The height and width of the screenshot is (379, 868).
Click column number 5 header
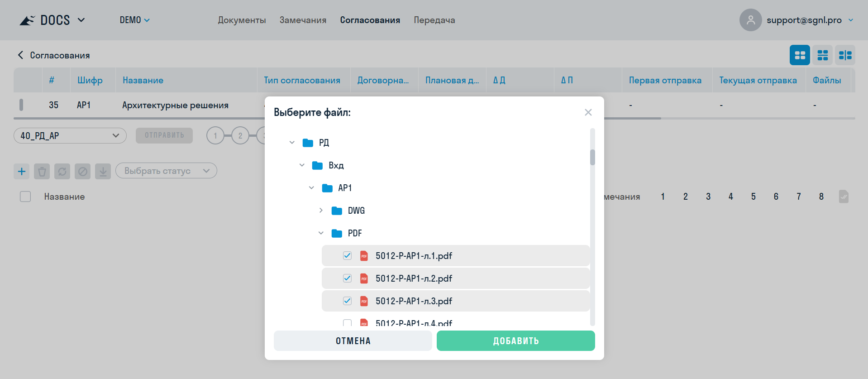[x=753, y=197]
